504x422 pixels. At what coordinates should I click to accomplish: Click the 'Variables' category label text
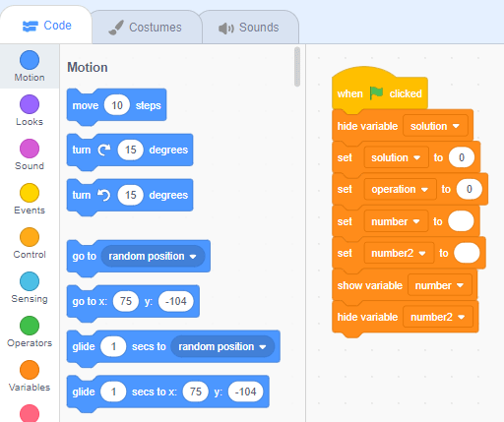click(30, 388)
